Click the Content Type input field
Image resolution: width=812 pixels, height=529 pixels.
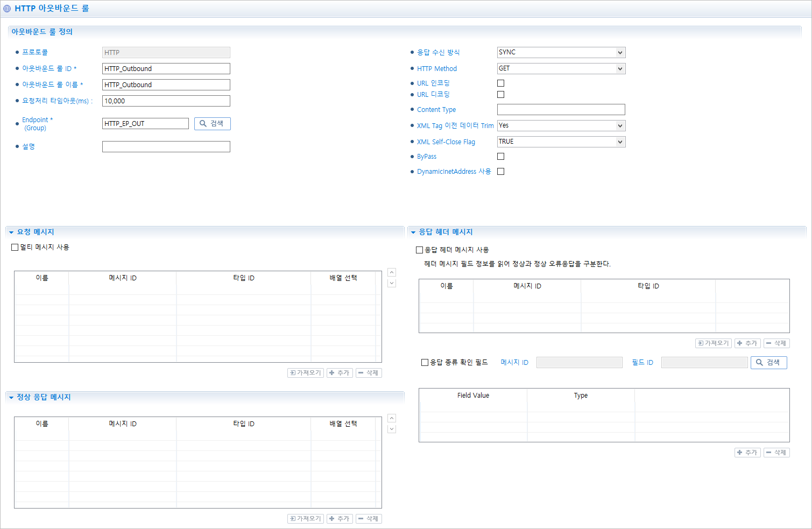[x=561, y=109]
